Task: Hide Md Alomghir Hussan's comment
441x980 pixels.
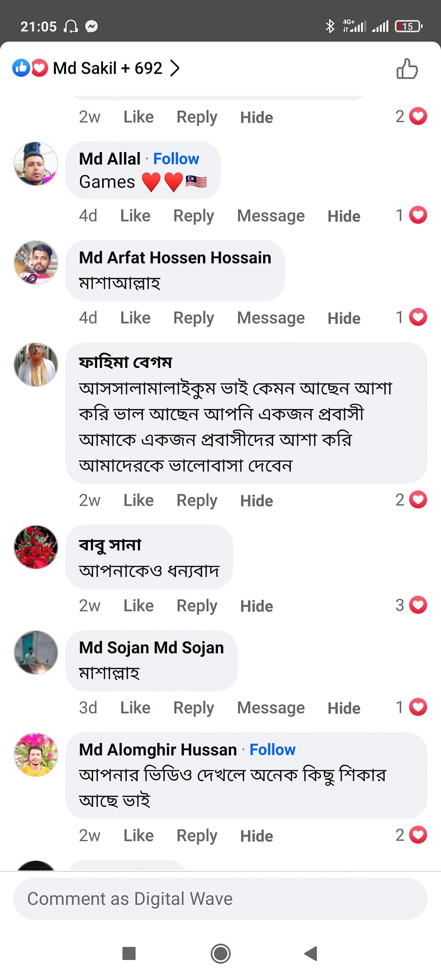Action: pos(256,836)
